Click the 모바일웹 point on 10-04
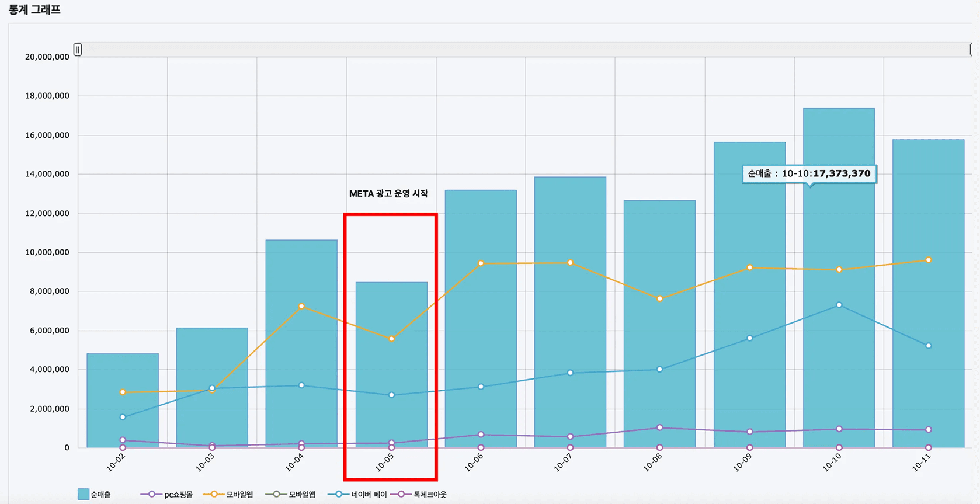 (301, 306)
